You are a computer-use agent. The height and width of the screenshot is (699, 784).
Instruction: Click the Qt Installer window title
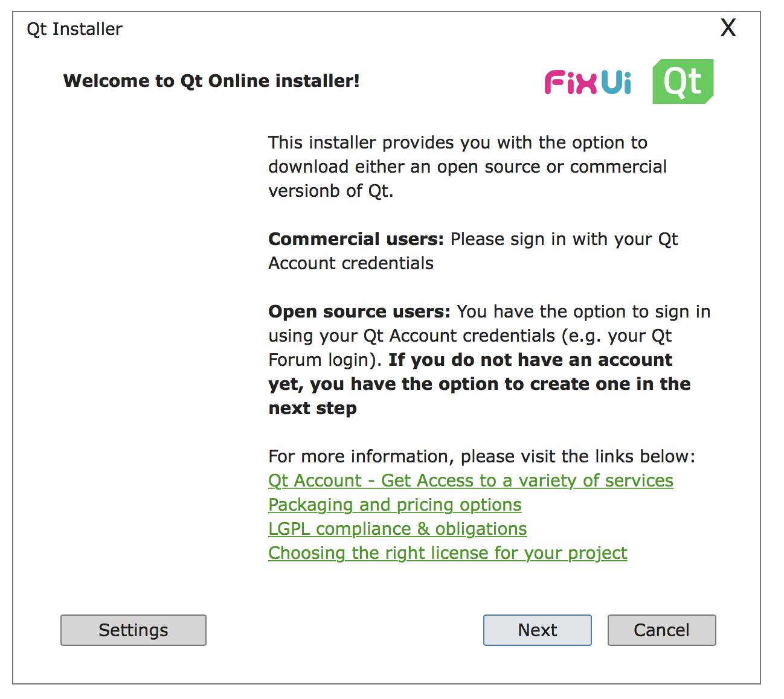pyautogui.click(x=75, y=29)
